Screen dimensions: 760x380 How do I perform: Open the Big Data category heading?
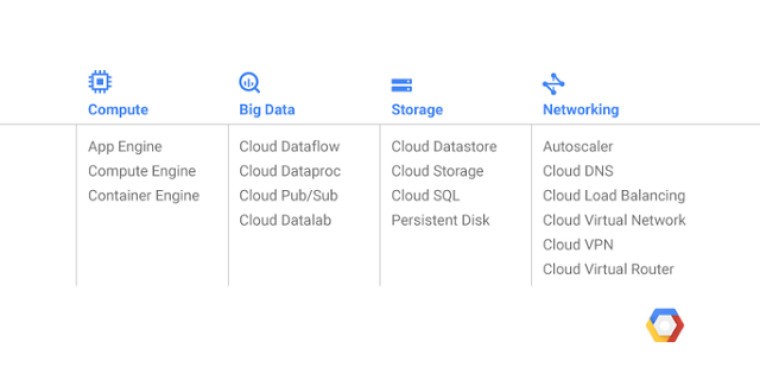point(267,110)
